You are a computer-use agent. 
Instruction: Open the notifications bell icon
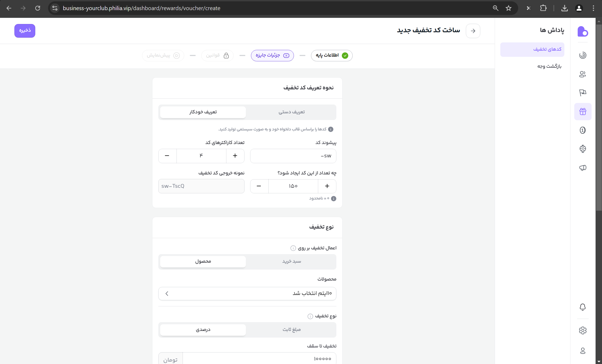(583, 307)
